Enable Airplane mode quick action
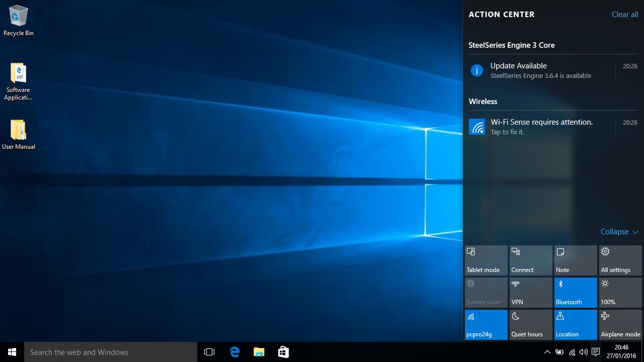This screenshot has width=644, height=362. 620,324
